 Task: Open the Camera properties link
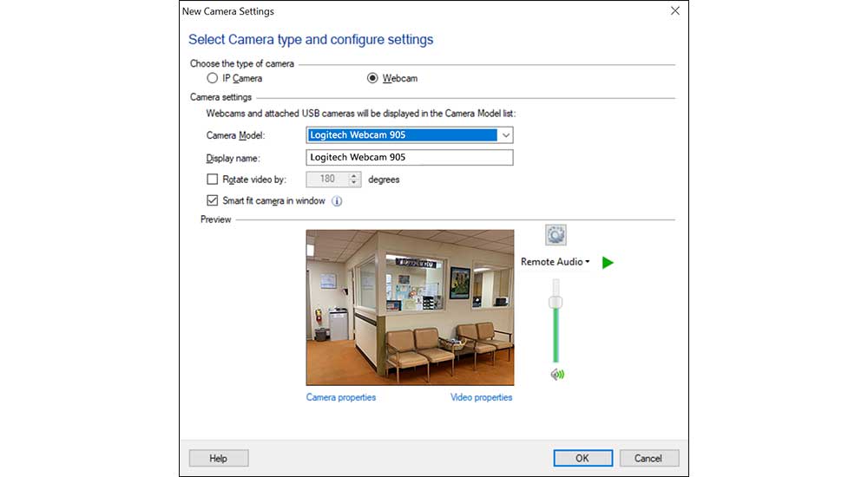[341, 397]
